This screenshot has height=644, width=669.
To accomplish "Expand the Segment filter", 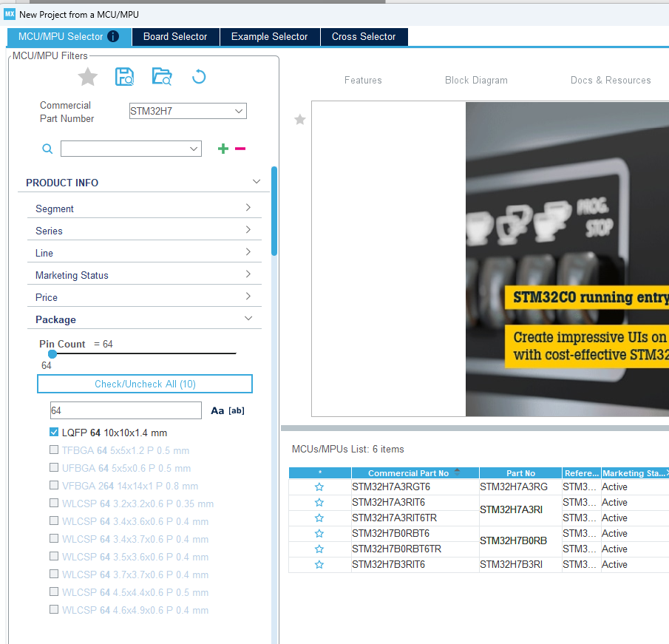I will pos(248,208).
